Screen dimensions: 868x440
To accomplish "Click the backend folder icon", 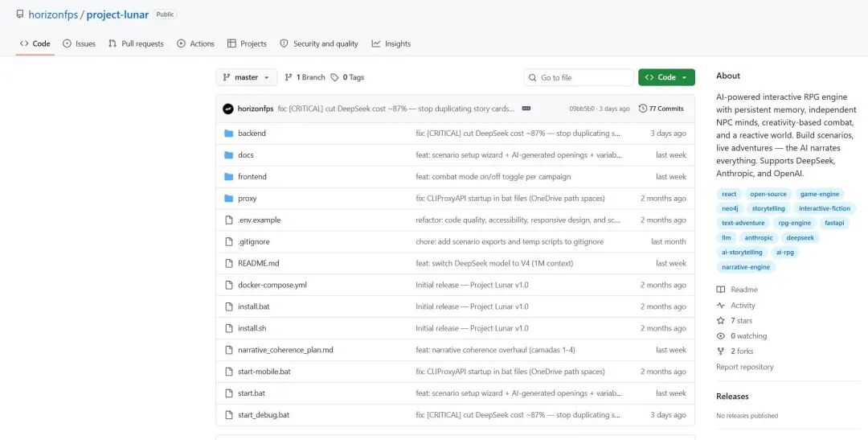I will click(x=228, y=134).
